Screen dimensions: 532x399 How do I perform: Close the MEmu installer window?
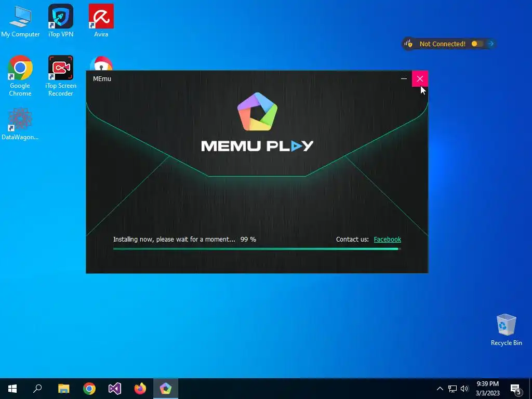pos(420,79)
